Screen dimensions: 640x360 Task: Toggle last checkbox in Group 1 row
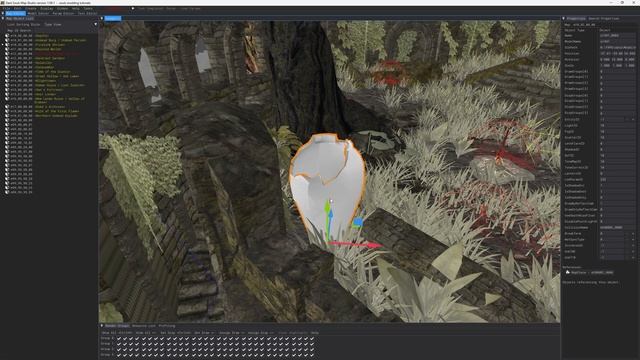(312, 344)
